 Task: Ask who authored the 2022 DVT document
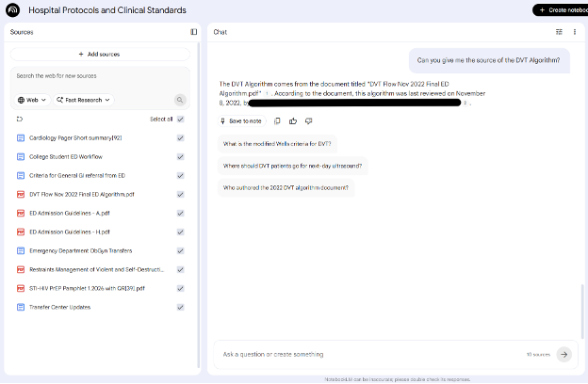(x=286, y=187)
